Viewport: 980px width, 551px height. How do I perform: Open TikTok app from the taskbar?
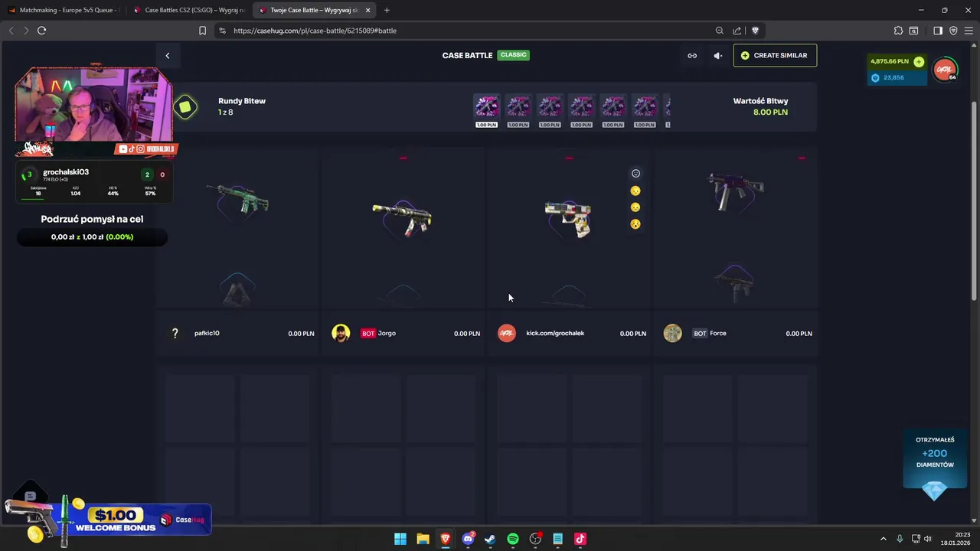(x=580, y=539)
